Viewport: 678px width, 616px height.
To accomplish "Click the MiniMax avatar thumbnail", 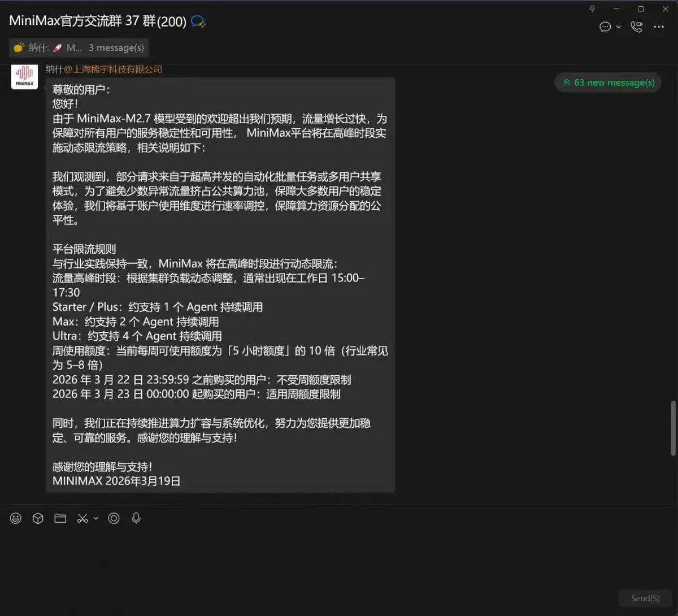I will coord(24,76).
